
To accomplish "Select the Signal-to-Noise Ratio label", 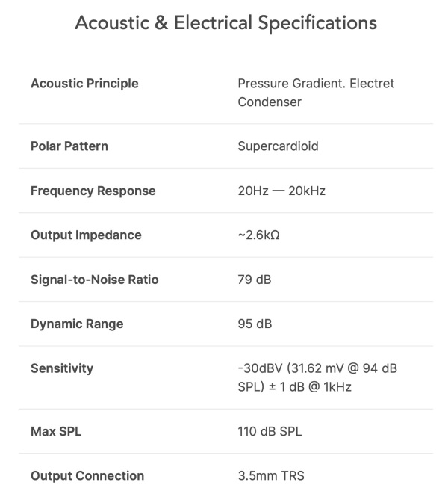I will 95,280.
